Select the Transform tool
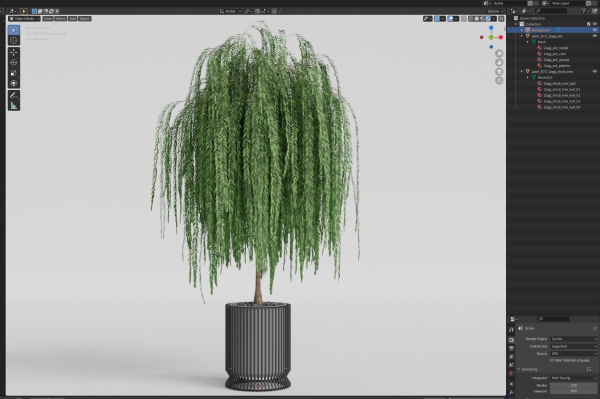This screenshot has width=600, height=399. click(14, 83)
